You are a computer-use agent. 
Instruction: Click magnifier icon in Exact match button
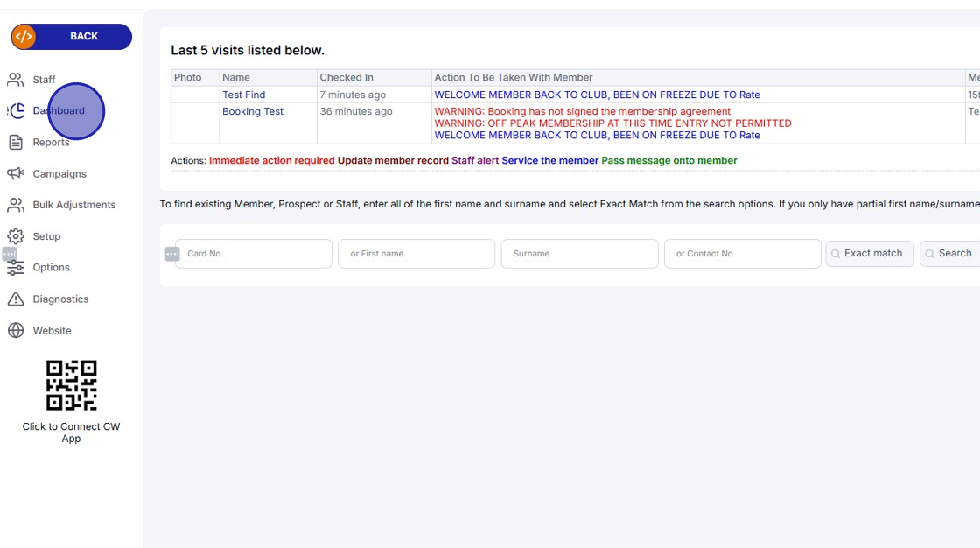(836, 254)
